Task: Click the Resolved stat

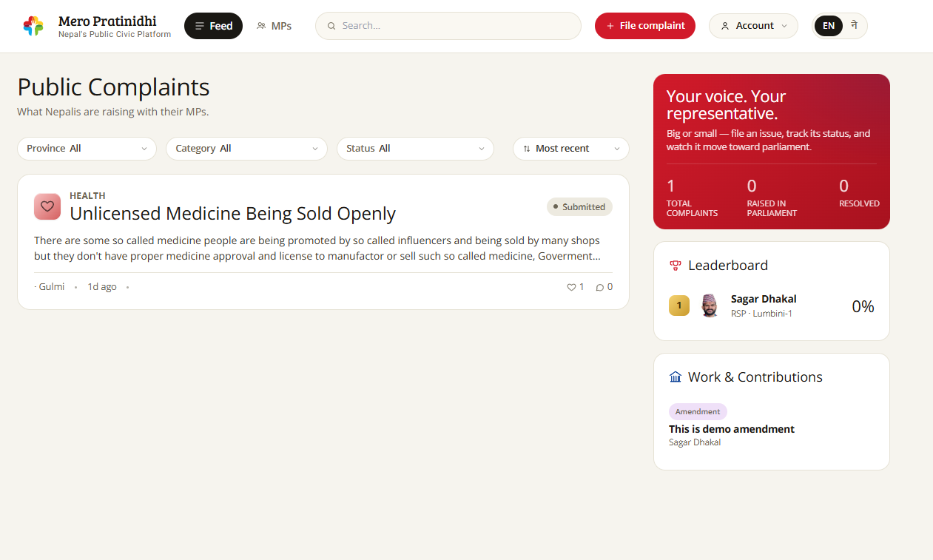Action: 859,192
